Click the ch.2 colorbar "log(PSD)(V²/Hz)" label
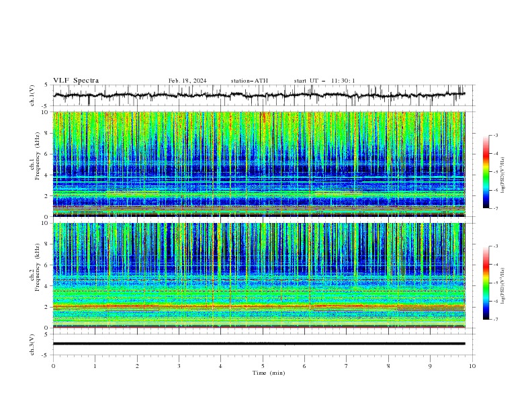532x411 pixels. click(x=503, y=286)
